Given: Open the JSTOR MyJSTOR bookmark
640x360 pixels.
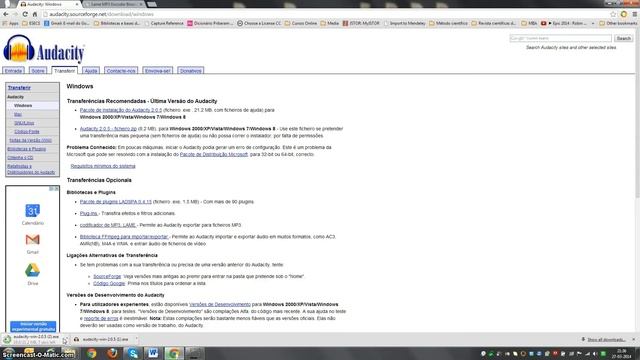Looking at the screenshot, I should [x=361, y=23].
